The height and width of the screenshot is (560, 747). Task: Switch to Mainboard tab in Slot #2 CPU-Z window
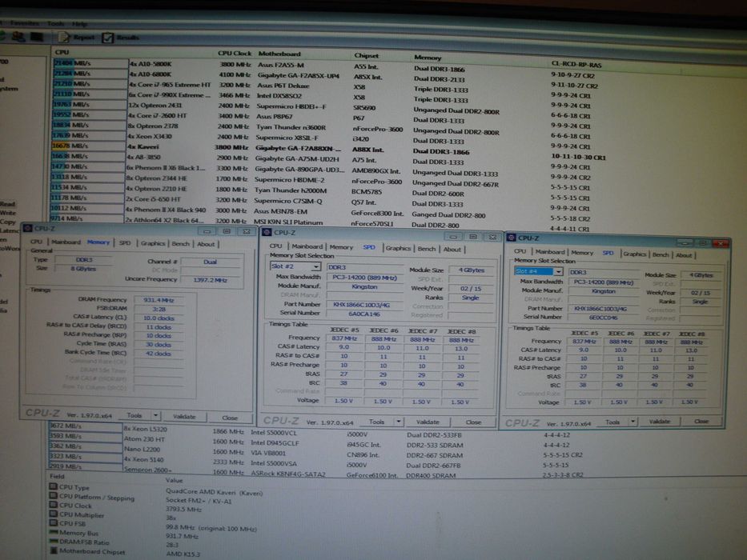[x=307, y=246]
